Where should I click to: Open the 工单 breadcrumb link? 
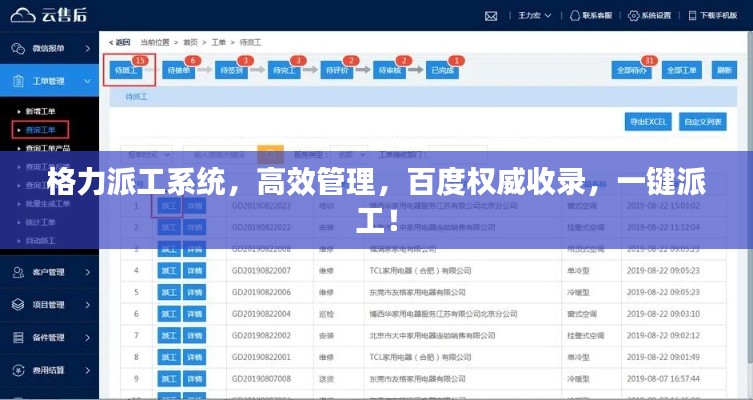(x=219, y=42)
